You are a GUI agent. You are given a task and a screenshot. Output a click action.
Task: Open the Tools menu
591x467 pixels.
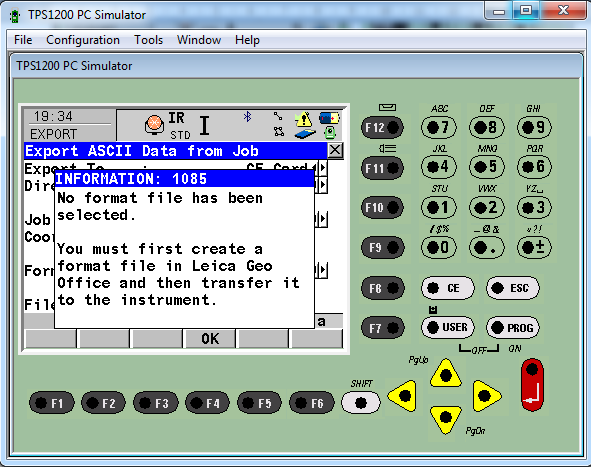(x=149, y=40)
